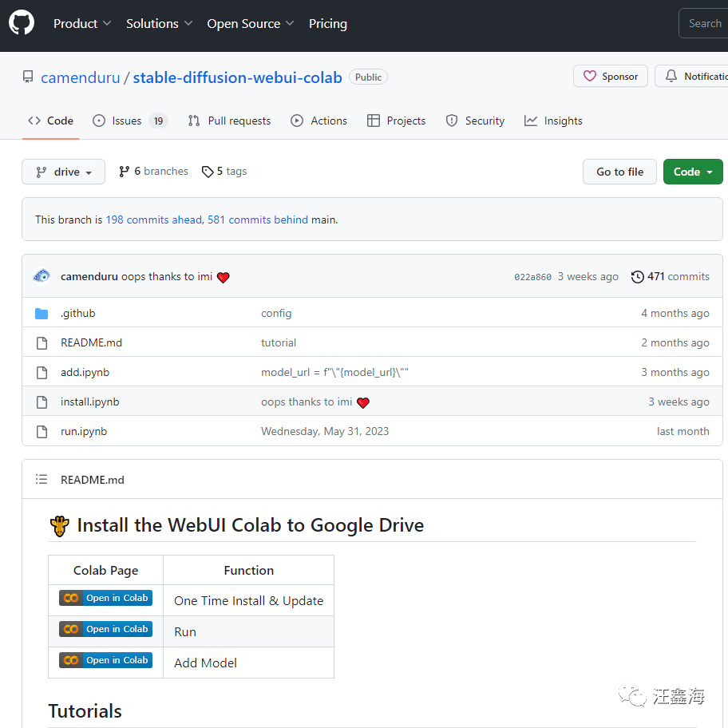The height and width of the screenshot is (728, 728).
Task: Open the model_url commit message link
Action: pyautogui.click(x=334, y=372)
